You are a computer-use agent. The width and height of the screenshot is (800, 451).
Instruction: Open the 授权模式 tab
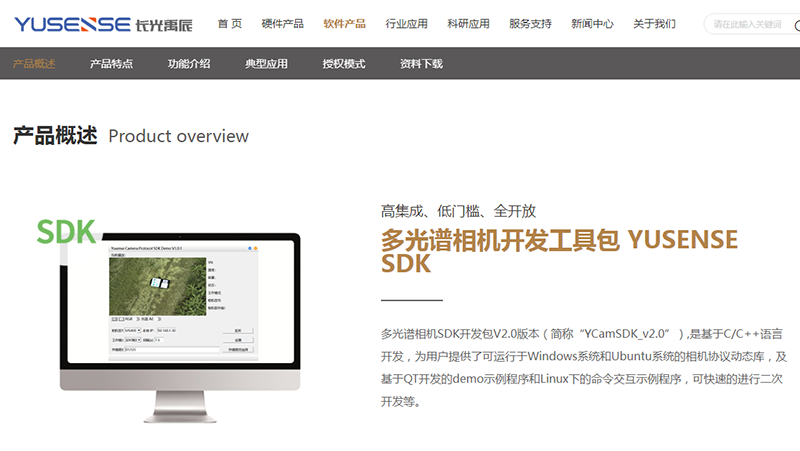click(x=343, y=64)
